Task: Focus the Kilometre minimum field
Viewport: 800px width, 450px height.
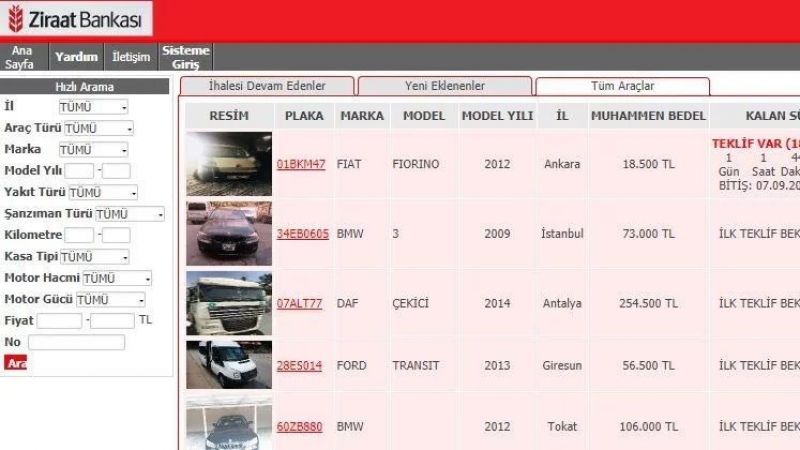Action: click(x=79, y=235)
